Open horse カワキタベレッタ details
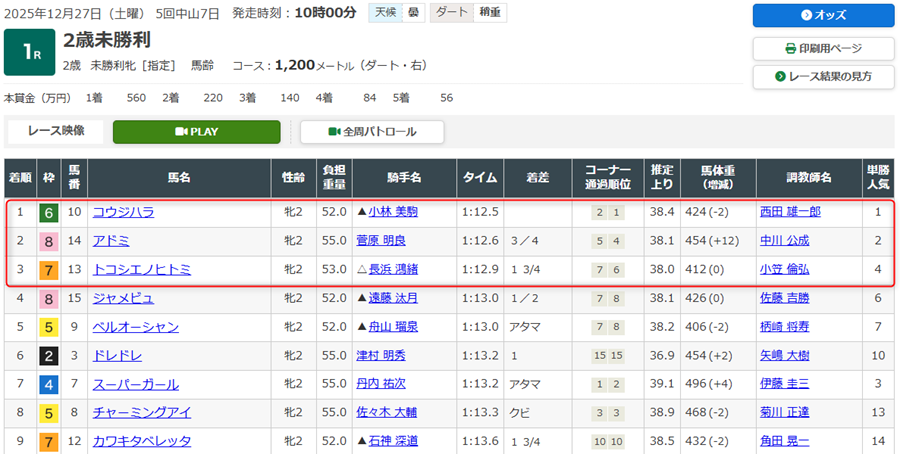The width and height of the screenshot is (900, 454). pos(142,441)
